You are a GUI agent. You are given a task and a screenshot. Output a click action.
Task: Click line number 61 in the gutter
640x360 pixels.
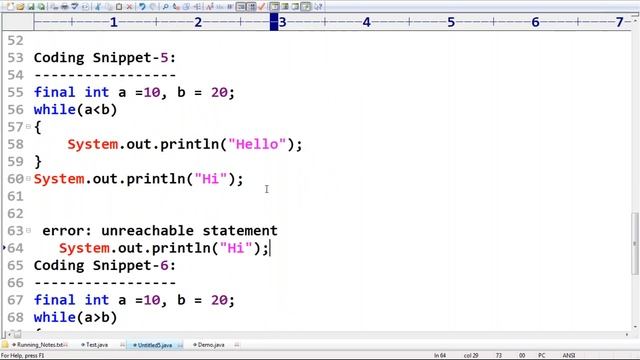16,196
